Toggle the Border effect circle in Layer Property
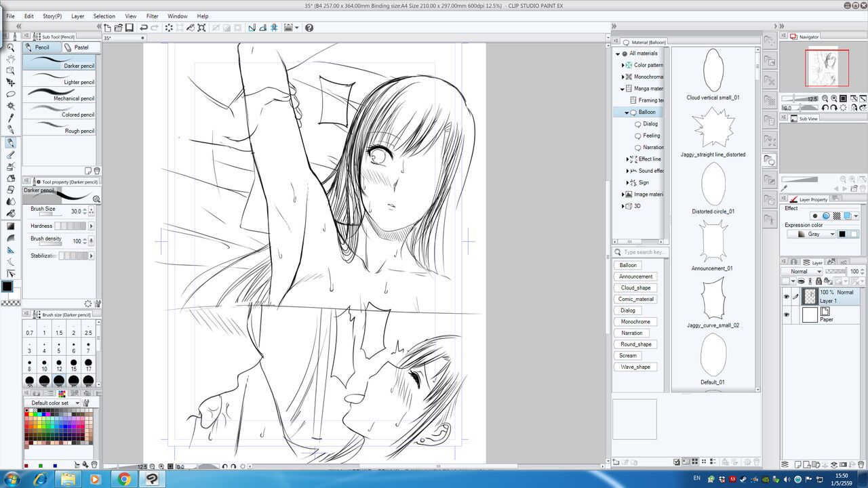868x488 pixels. (815, 216)
